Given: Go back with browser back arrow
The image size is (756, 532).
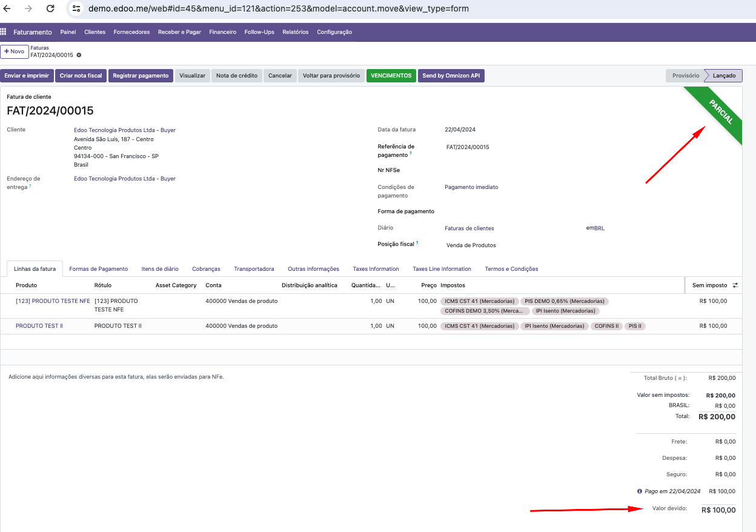Looking at the screenshot, I should click(x=7, y=8).
